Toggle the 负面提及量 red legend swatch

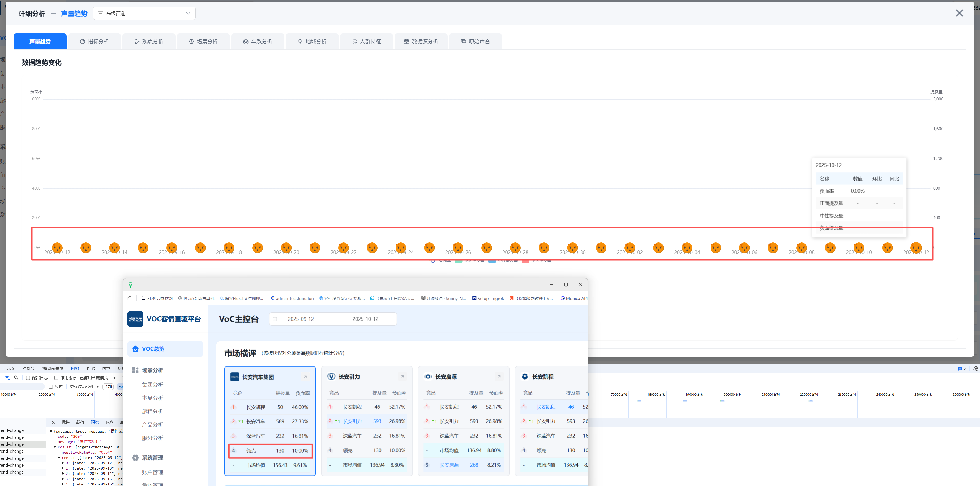[525, 261]
